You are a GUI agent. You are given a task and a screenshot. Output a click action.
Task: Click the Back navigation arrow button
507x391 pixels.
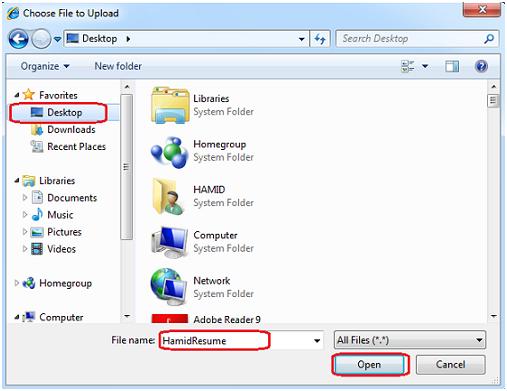(18, 39)
